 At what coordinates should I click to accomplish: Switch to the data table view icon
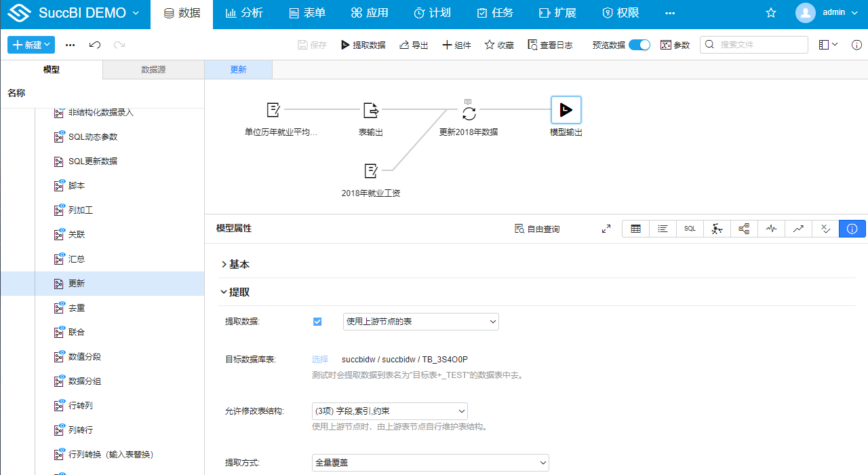point(635,229)
